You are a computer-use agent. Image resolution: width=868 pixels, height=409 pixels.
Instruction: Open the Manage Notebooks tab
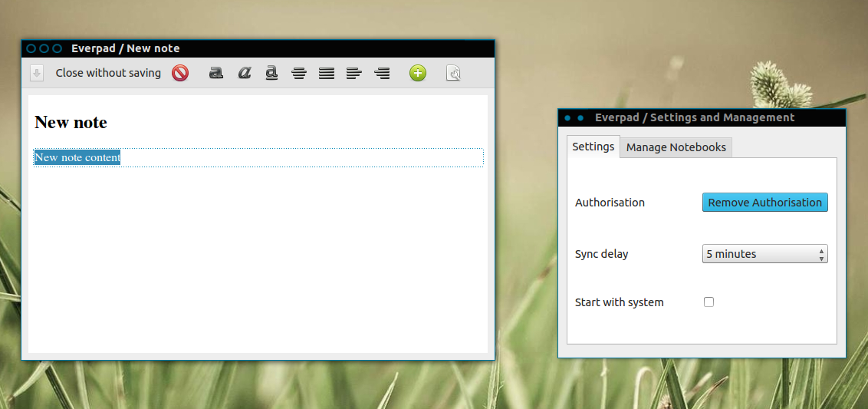tap(676, 147)
